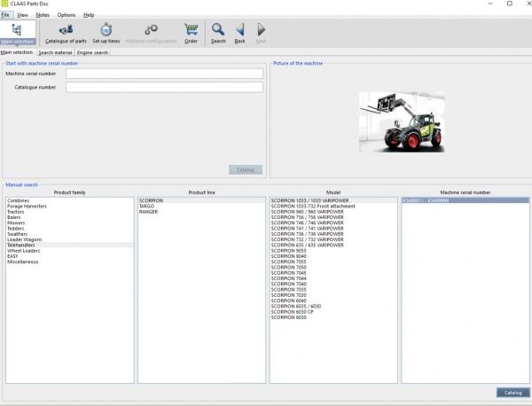Click the CLAAS Parts Doc app icon
Screen dimensions: 532x406
pyautogui.click(x=4, y=4)
